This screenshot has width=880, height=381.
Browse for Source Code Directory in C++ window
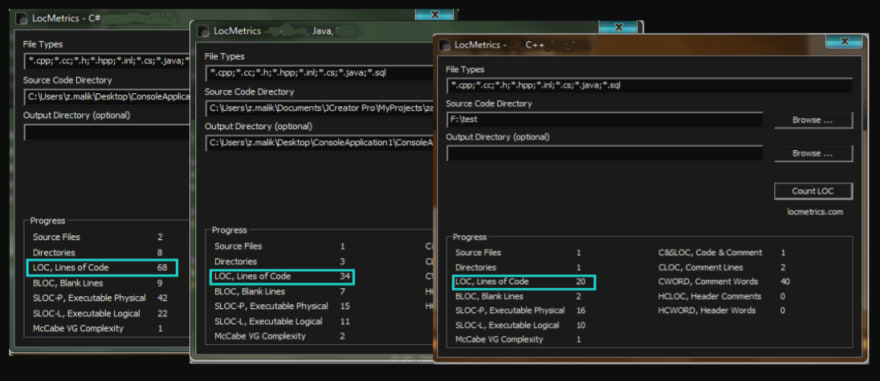[813, 120]
